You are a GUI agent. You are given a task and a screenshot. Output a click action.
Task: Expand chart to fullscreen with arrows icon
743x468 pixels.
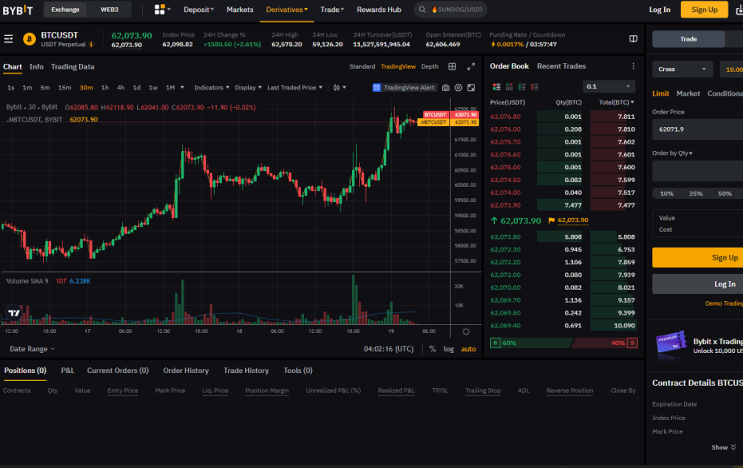tap(471, 67)
